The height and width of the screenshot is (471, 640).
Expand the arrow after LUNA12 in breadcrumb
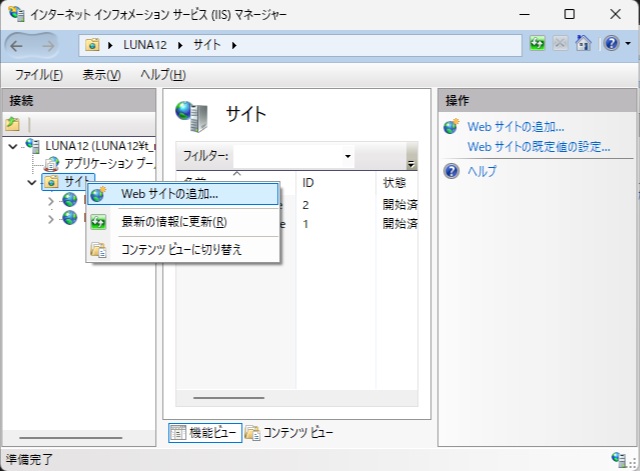(x=180, y=45)
